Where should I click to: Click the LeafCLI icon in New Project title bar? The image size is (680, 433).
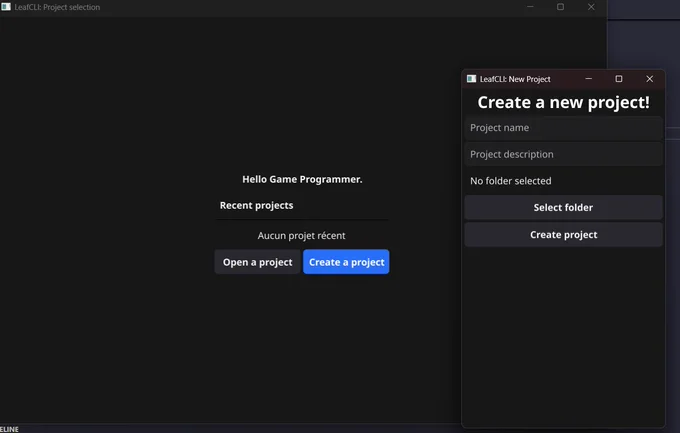pyautogui.click(x=471, y=79)
